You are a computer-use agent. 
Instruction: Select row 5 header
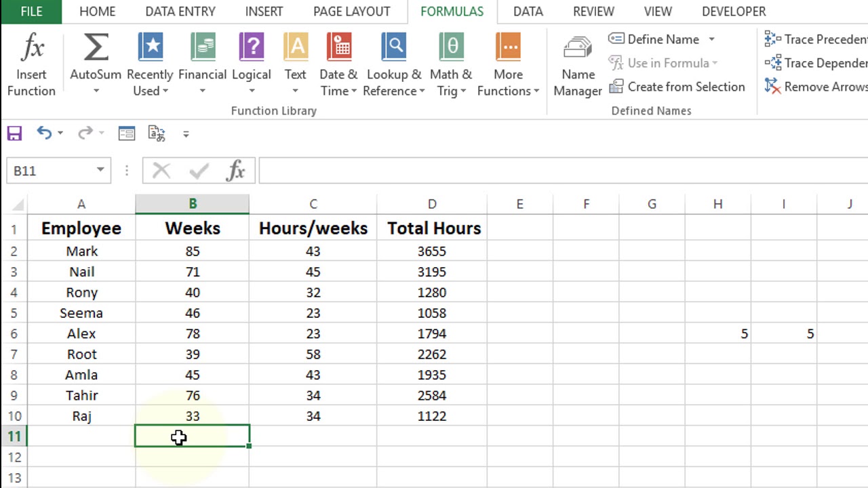click(x=14, y=313)
